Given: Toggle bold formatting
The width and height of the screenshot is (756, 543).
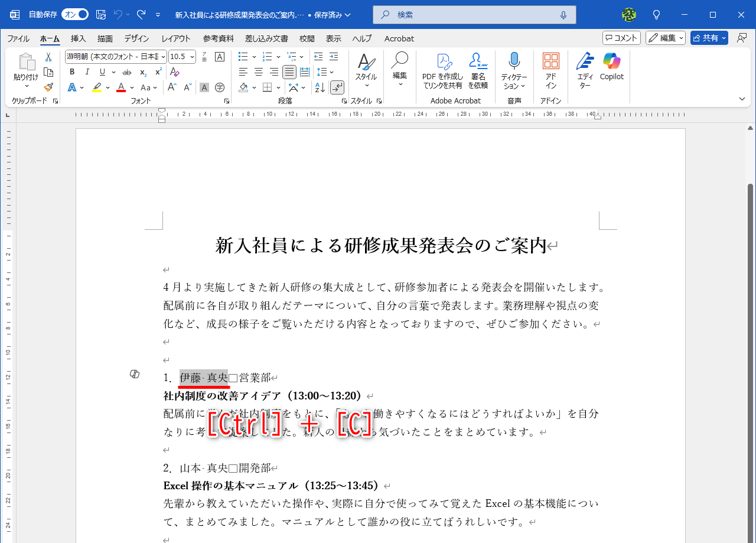Looking at the screenshot, I should [x=71, y=72].
